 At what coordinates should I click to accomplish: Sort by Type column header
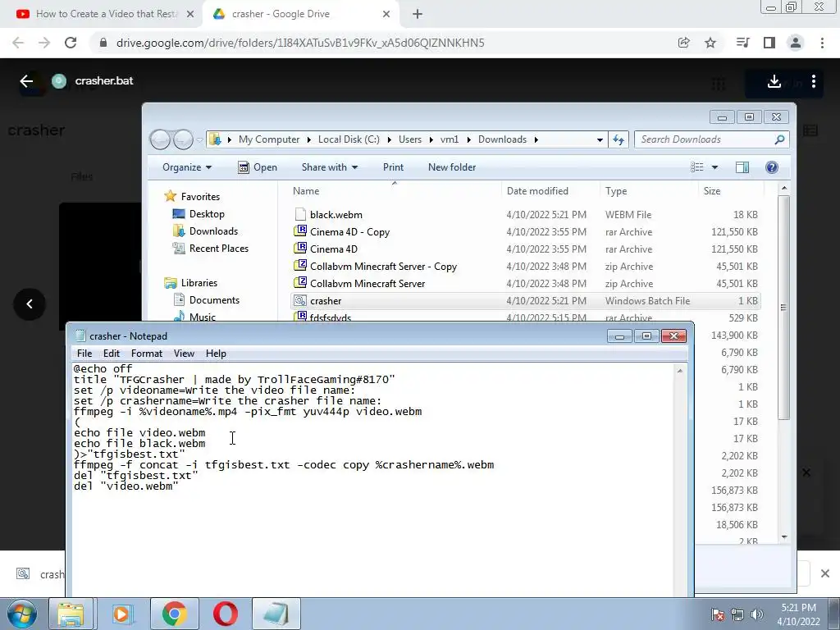point(648,190)
